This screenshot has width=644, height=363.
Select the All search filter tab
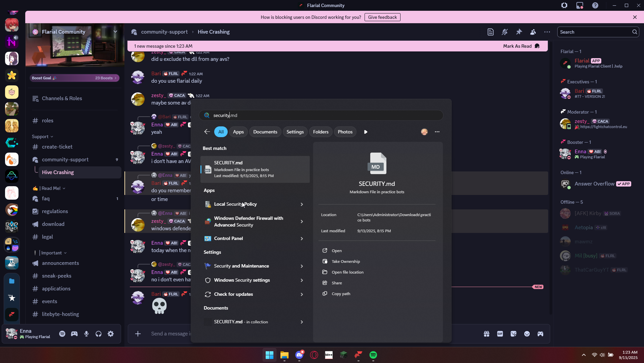[221, 132]
